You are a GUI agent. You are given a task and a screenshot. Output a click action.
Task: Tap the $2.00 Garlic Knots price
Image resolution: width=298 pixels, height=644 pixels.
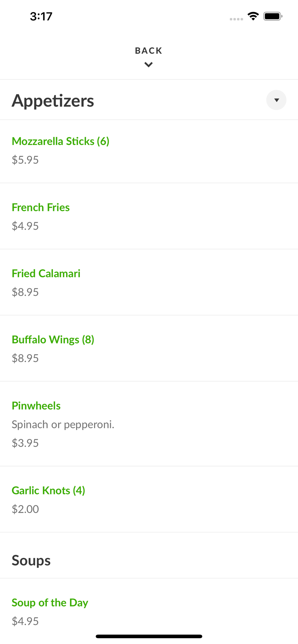[x=25, y=509]
